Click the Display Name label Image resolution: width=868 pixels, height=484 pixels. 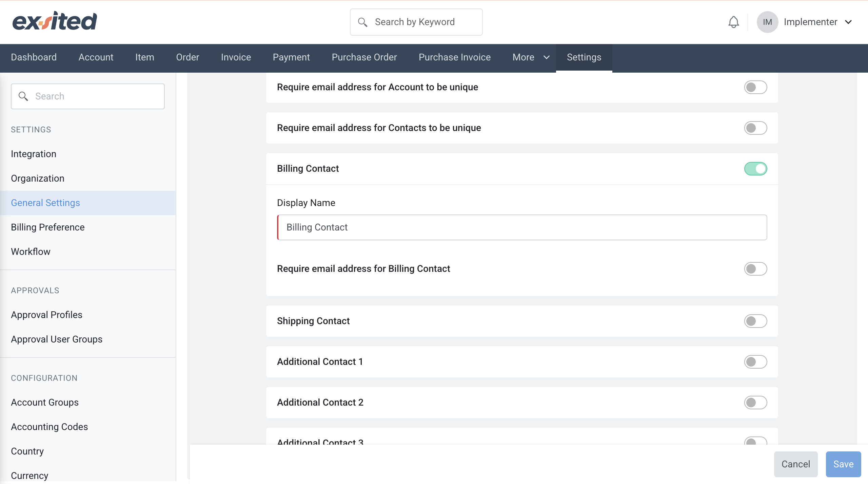coord(306,203)
